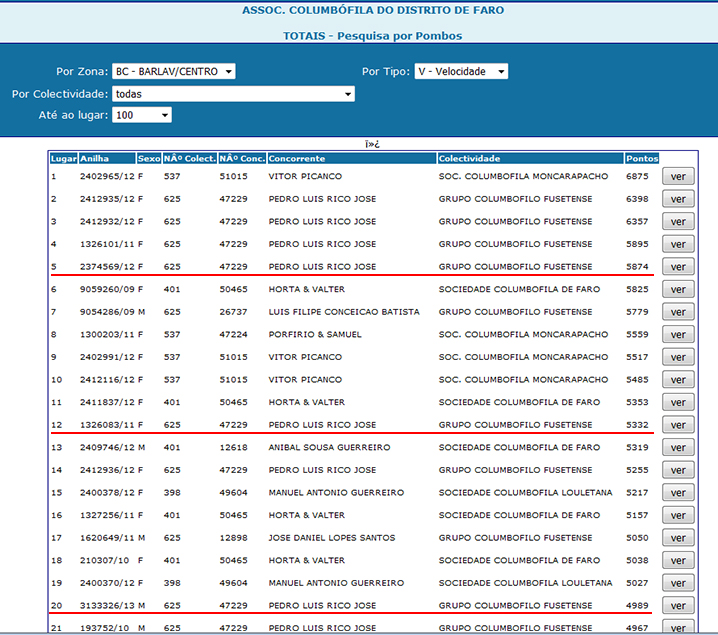The image size is (718, 635).
Task: View details for pigeon 2374569/12
Action: pos(677,267)
